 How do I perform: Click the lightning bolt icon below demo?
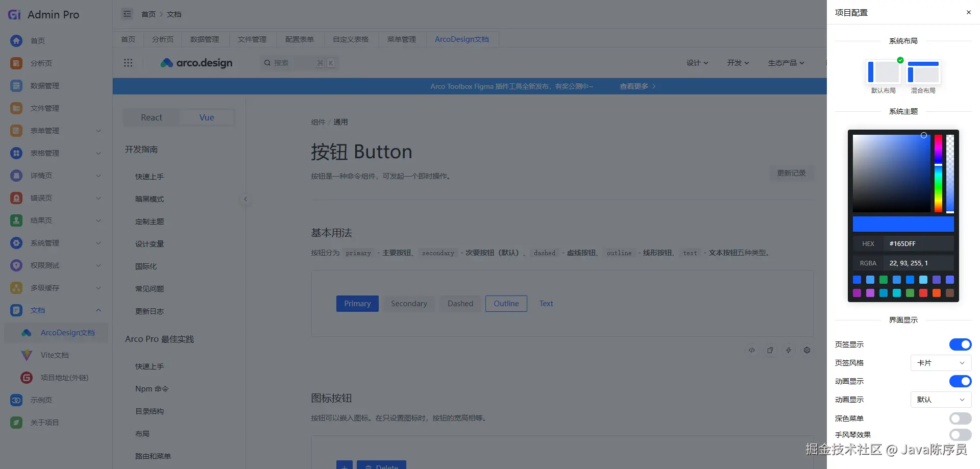point(789,350)
